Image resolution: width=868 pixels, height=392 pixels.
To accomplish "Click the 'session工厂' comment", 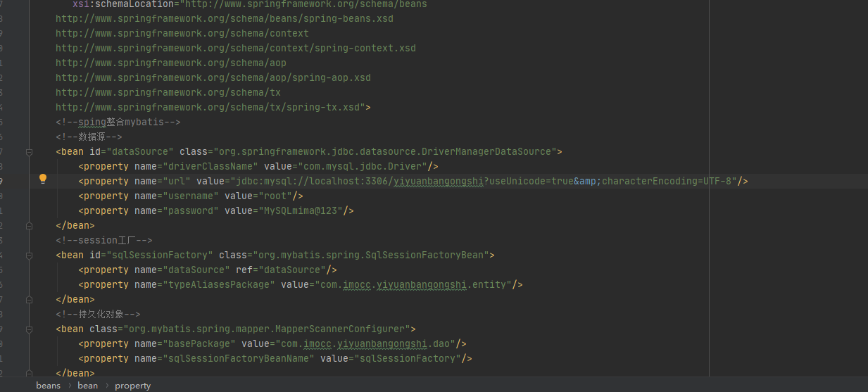I will pos(104,240).
